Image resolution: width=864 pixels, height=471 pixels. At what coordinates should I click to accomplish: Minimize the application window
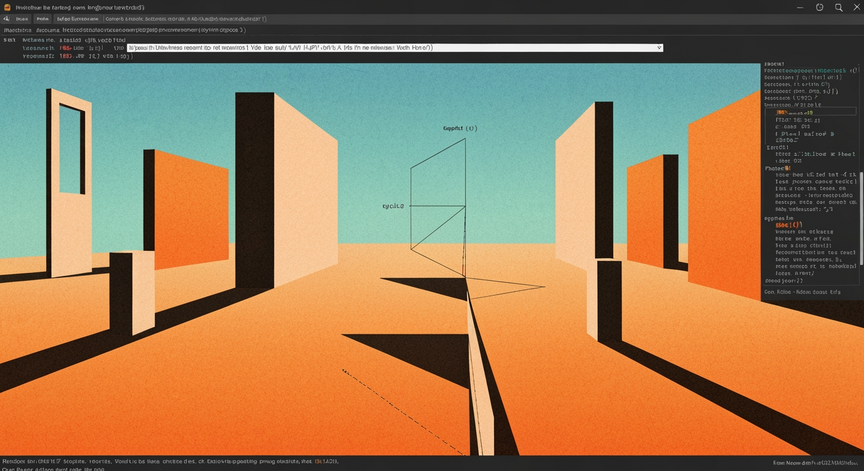pos(800,7)
